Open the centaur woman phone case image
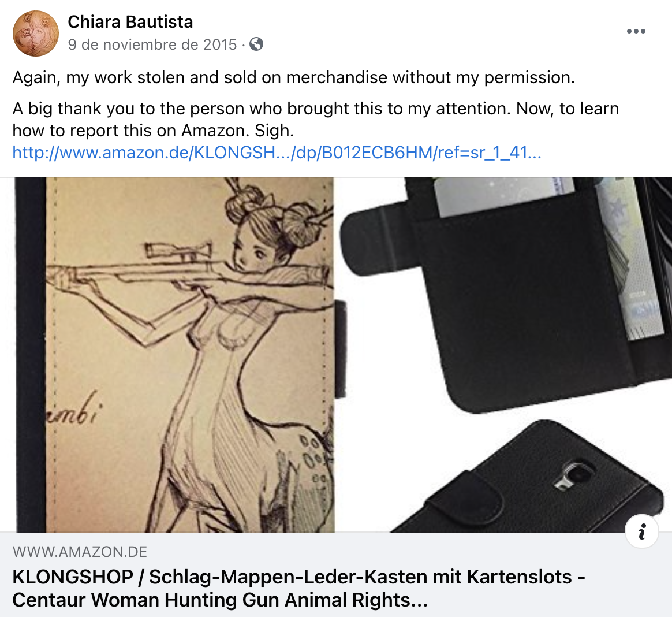This screenshot has height=617, width=672. 175,355
